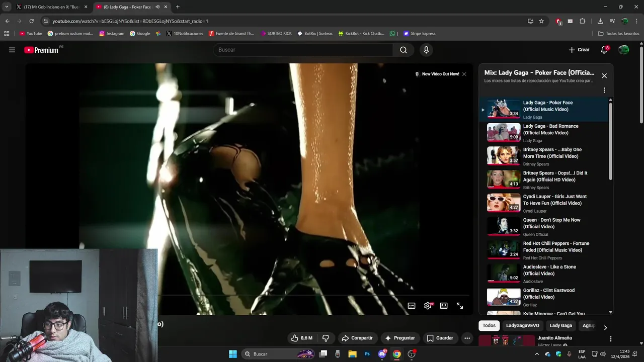
Task: Open the YouTube account avatar menu
Action: (623, 50)
